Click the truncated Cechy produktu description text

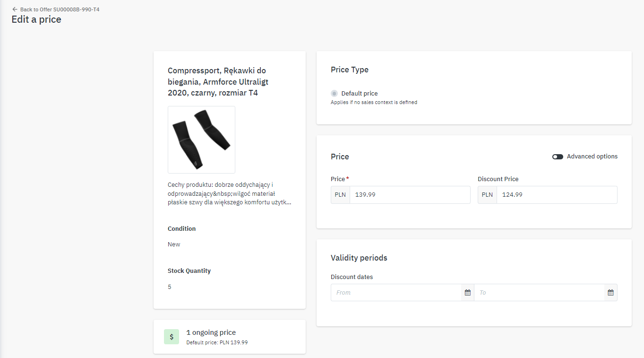coord(229,193)
